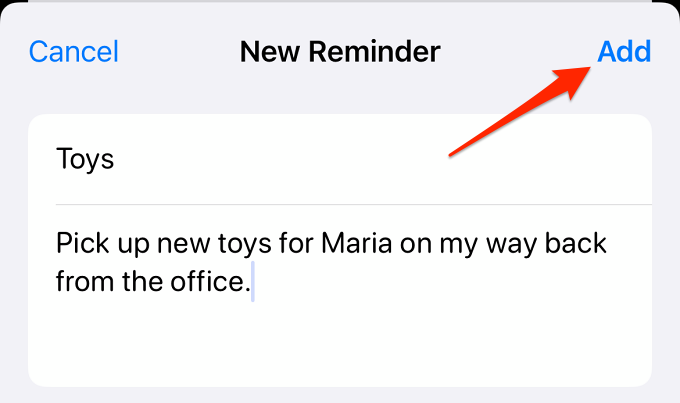Click empty space below the notes text
The image size is (680, 403).
click(340, 343)
